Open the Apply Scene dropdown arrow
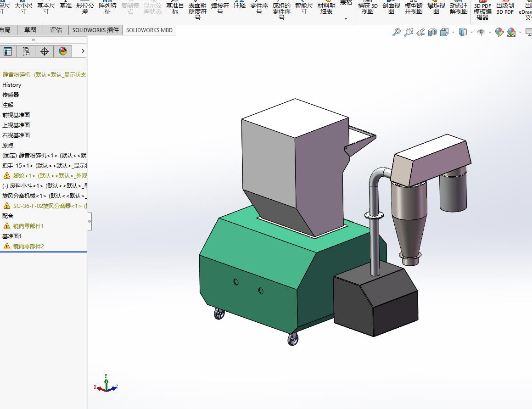The width and height of the screenshot is (532, 409). pyautogui.click(x=520, y=33)
